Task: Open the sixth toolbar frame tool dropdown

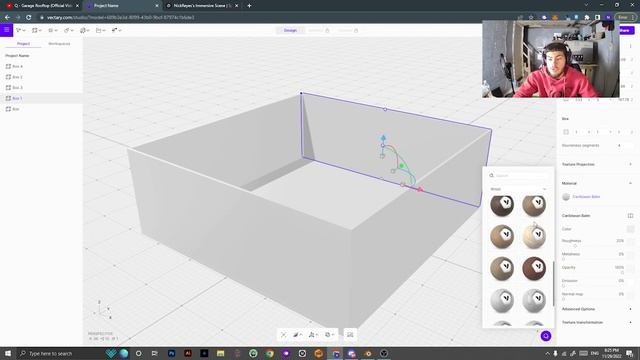Action: click(100, 30)
